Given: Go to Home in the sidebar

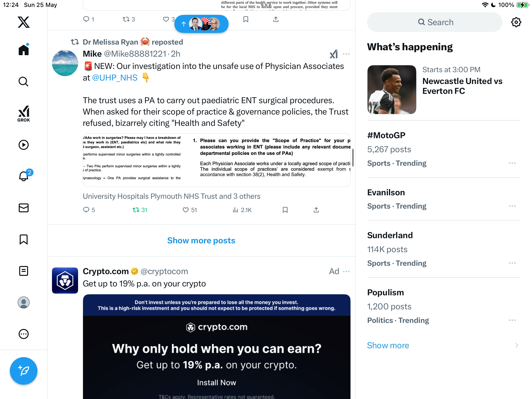Looking at the screenshot, I should [x=24, y=50].
